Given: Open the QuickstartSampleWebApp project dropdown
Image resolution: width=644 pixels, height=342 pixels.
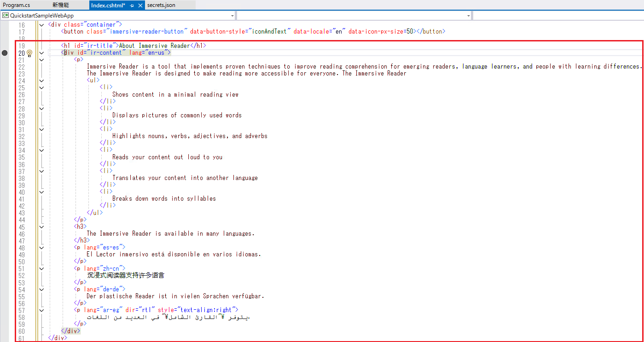Looking at the screenshot, I should [x=232, y=16].
